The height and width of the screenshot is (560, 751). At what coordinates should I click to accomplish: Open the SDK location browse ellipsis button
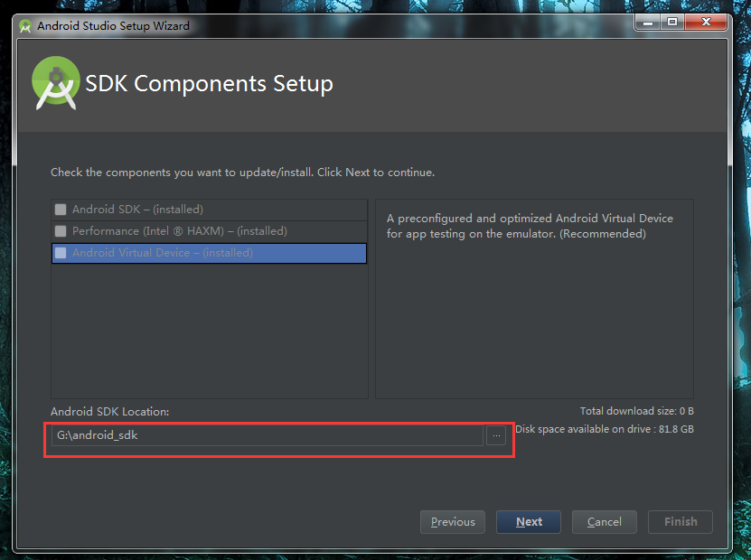point(496,435)
